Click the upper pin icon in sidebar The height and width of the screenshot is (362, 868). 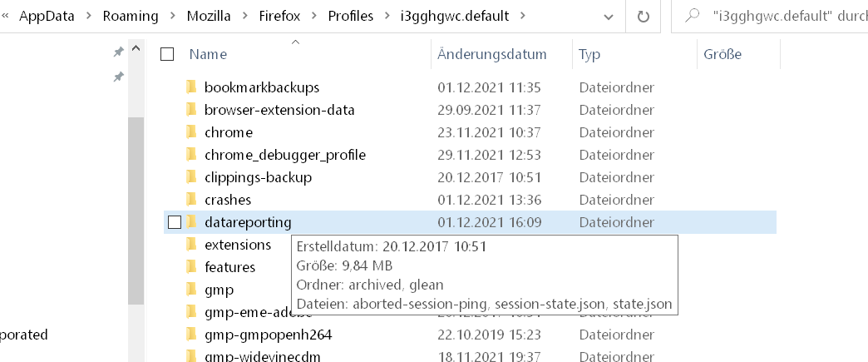(119, 52)
